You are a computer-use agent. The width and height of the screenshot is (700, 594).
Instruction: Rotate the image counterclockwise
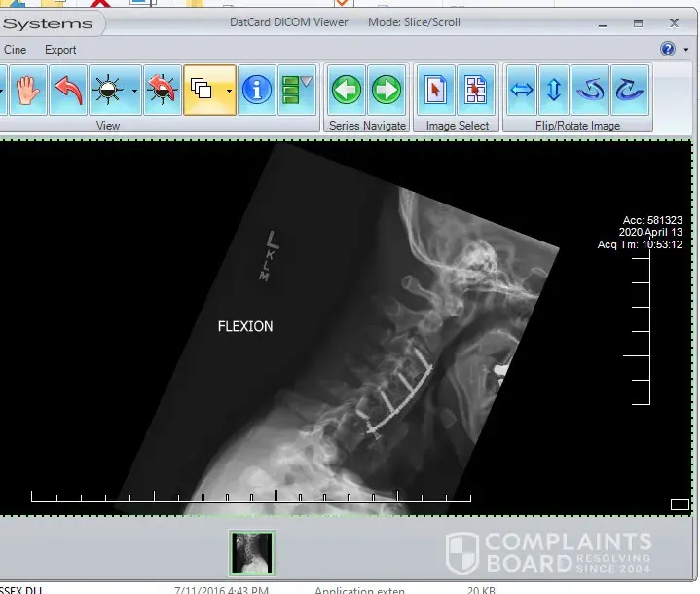click(x=590, y=91)
